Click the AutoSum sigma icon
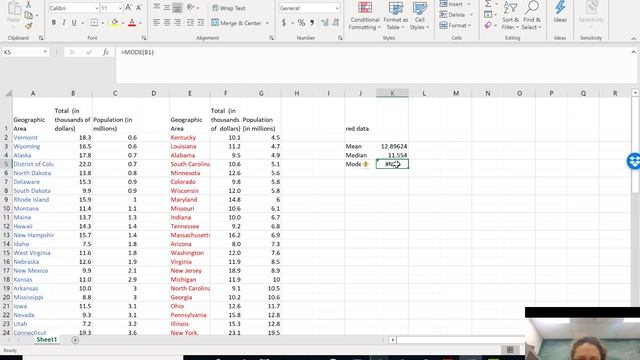 pos(488,4)
